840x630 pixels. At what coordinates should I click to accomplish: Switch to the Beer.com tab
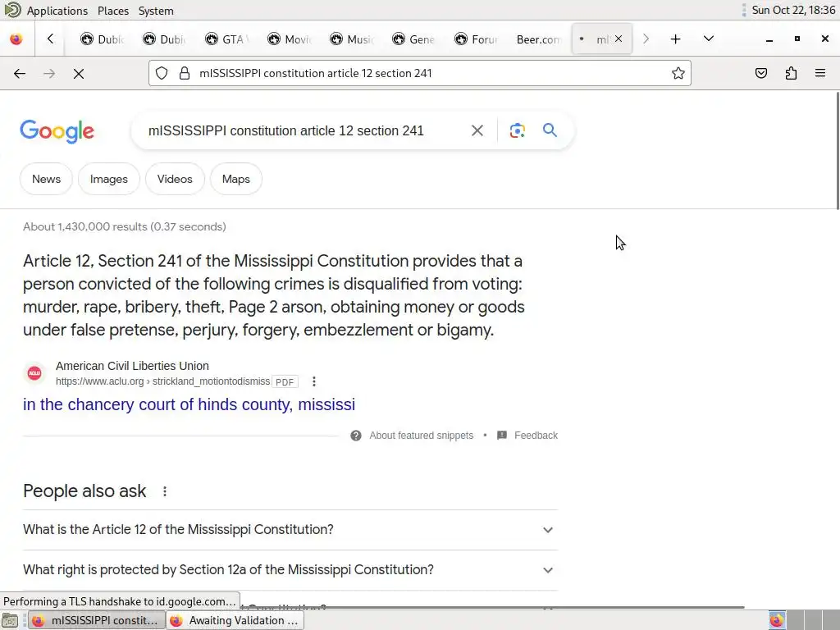point(538,39)
